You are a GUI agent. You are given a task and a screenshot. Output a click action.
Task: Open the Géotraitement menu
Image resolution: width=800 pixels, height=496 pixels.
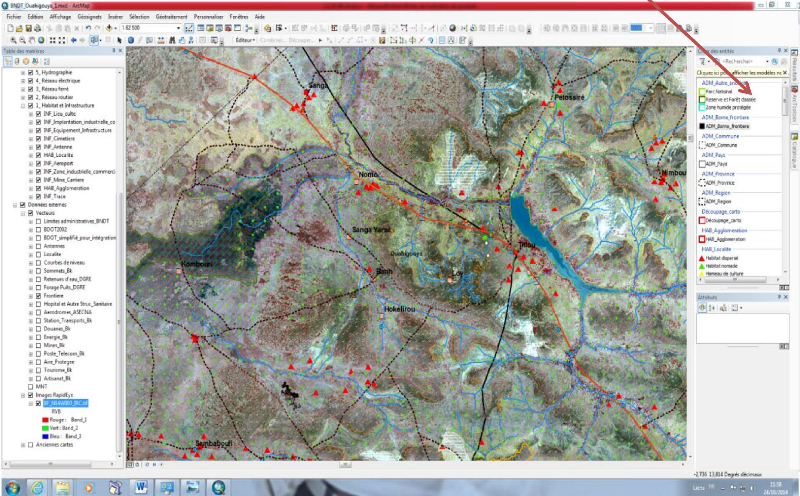(169, 17)
